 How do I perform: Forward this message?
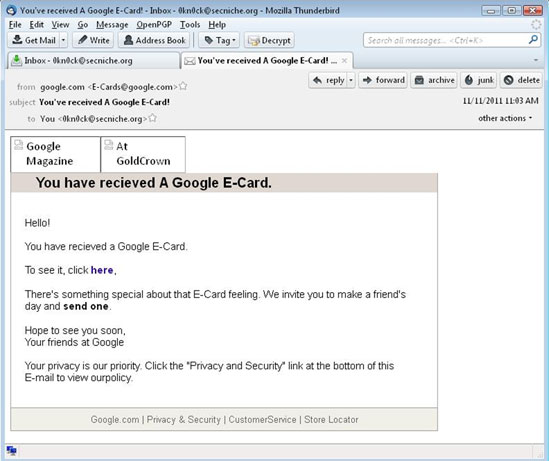point(383,80)
